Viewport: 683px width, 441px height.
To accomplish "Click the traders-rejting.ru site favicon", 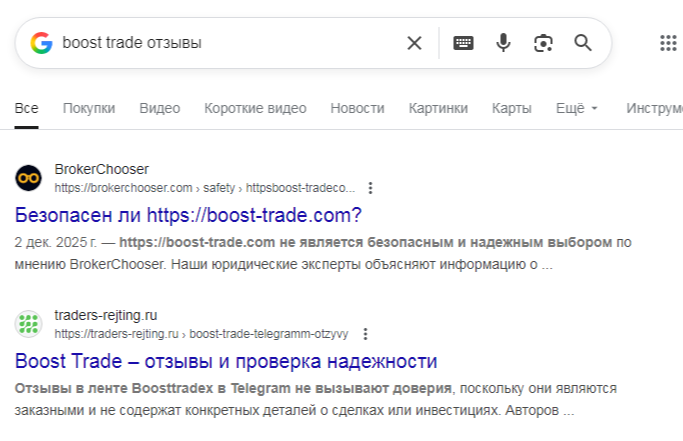I will coord(28,324).
